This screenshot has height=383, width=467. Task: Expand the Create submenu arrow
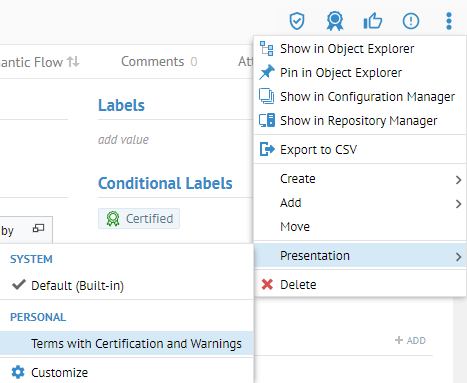(458, 180)
